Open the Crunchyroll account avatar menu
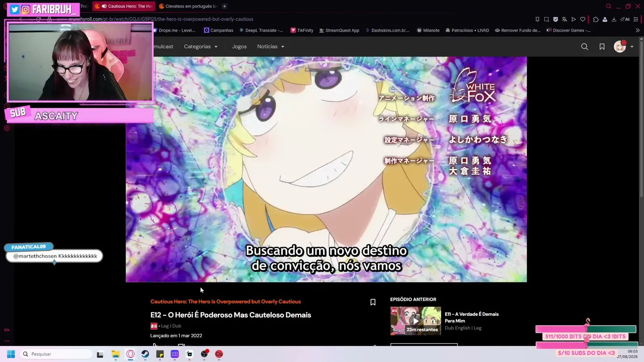 click(623, 47)
